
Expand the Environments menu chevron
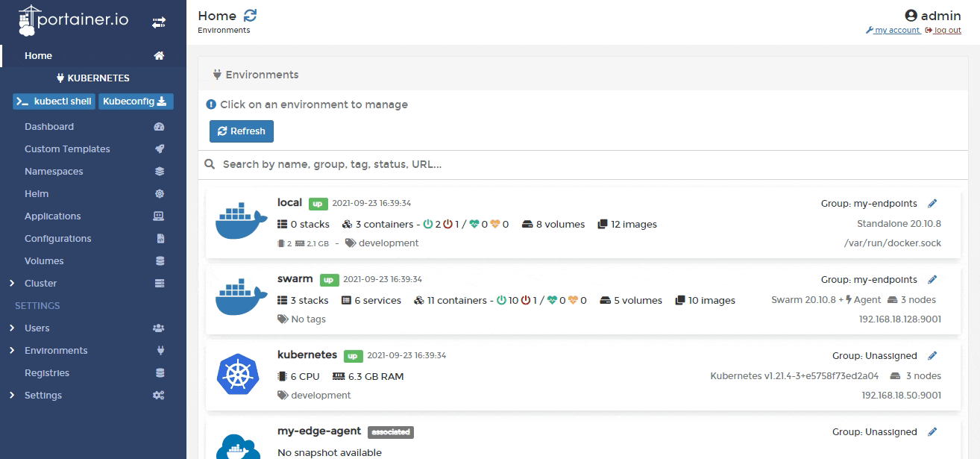(12, 351)
